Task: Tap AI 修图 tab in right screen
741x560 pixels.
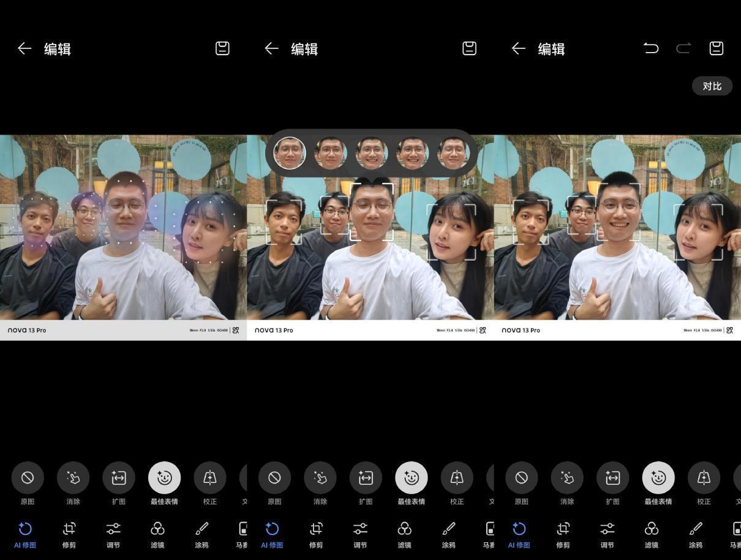Action: point(519,534)
